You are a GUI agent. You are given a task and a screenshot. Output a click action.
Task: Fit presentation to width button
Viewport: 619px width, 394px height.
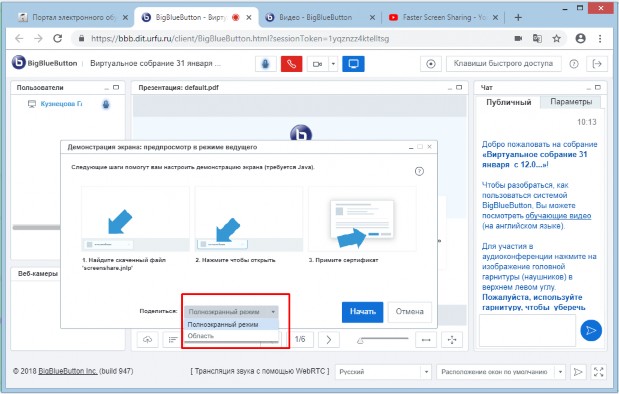coord(426,340)
